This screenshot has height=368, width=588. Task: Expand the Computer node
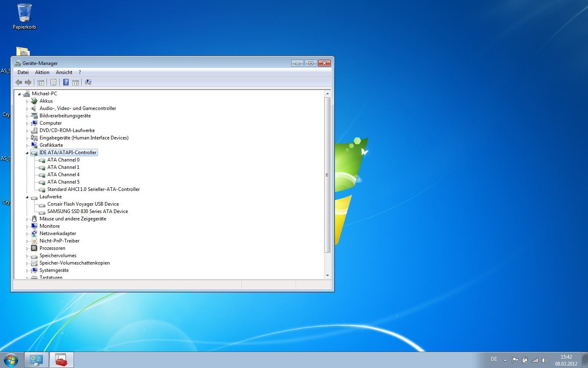click(27, 123)
